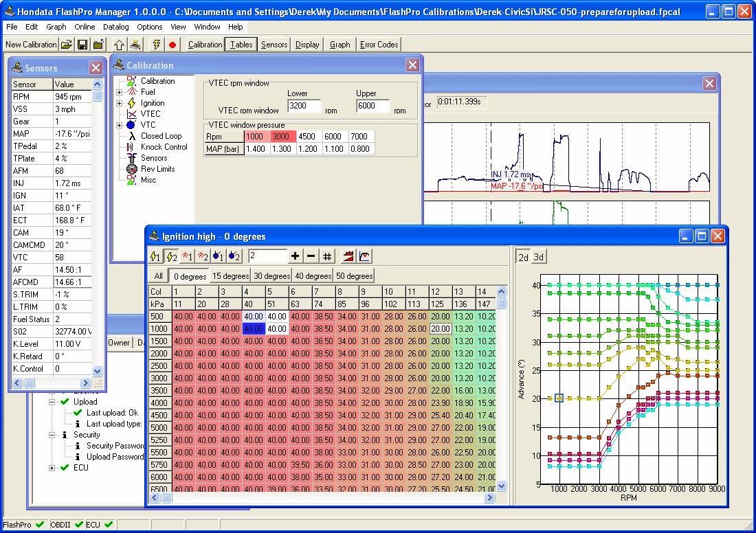Click the New Calibration button

click(x=31, y=45)
